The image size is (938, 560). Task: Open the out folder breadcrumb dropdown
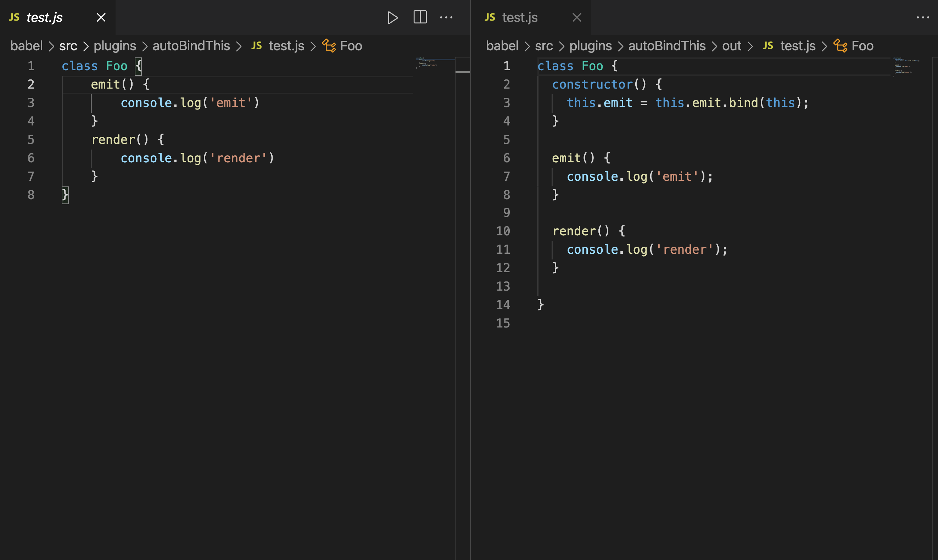[x=731, y=46]
